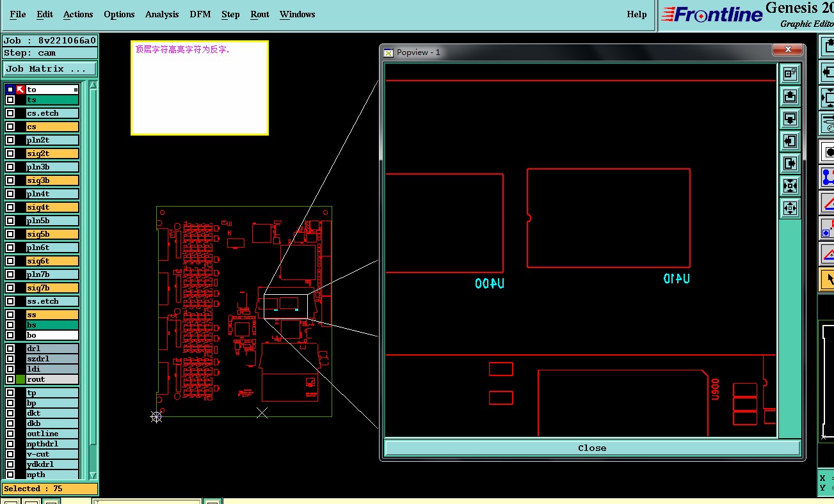
Task: Select layer name sig5b
Action: point(52,234)
